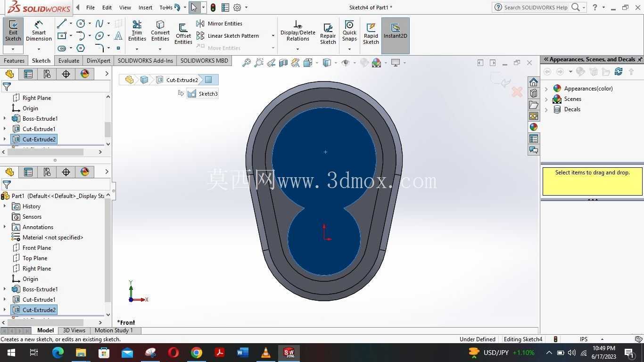Select the Spline tool
The image size is (644, 362).
tap(99, 24)
